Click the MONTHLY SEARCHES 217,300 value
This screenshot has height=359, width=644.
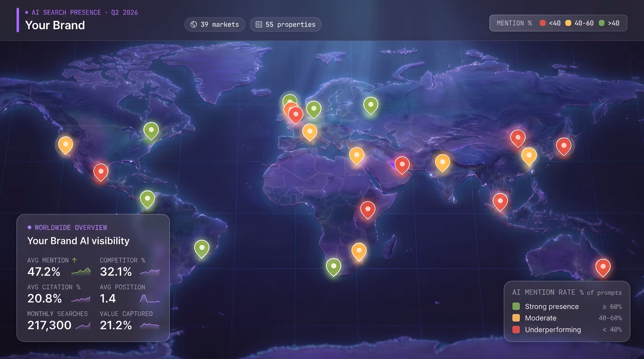[x=49, y=325]
